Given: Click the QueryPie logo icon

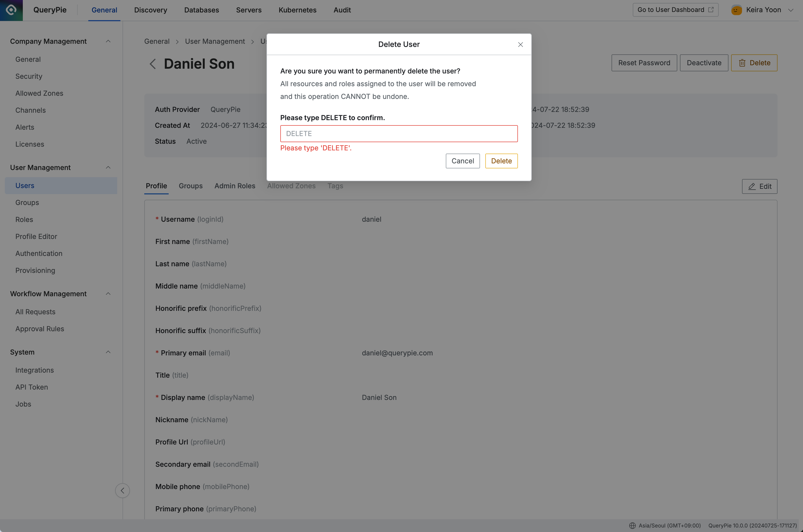Looking at the screenshot, I should tap(11, 10).
